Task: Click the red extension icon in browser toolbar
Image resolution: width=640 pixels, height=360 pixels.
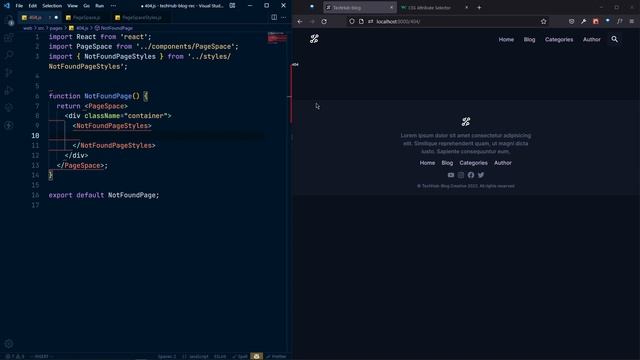Action: [596, 22]
